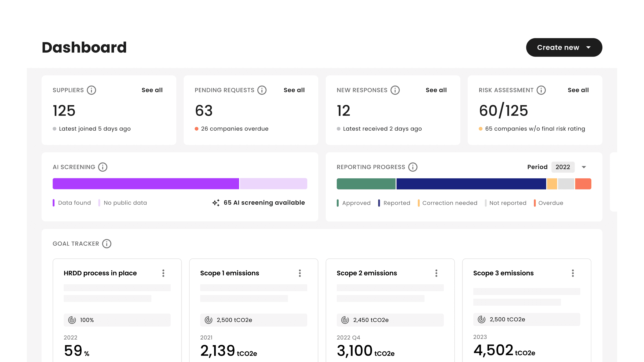The image size is (644, 362).
Task: Click the Pending Requests info icon
Action: (262, 90)
